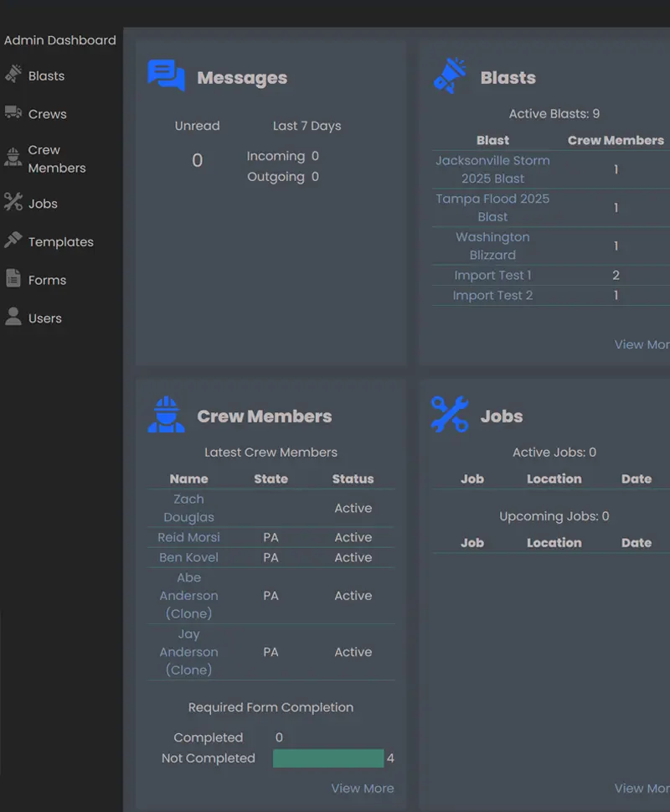Click Reid Morsi's Active status
670x812 pixels.
[353, 537]
